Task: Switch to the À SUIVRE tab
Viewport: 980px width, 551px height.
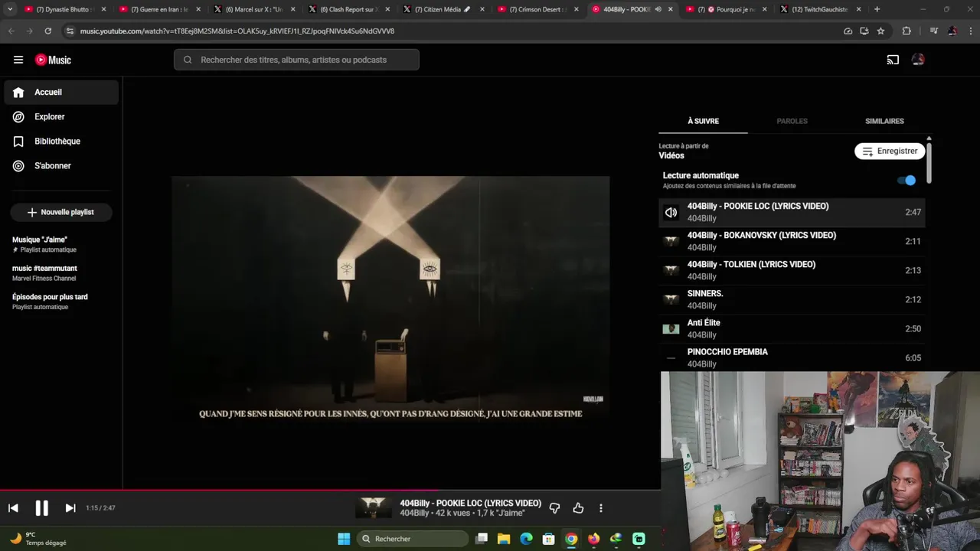Action: tap(703, 121)
